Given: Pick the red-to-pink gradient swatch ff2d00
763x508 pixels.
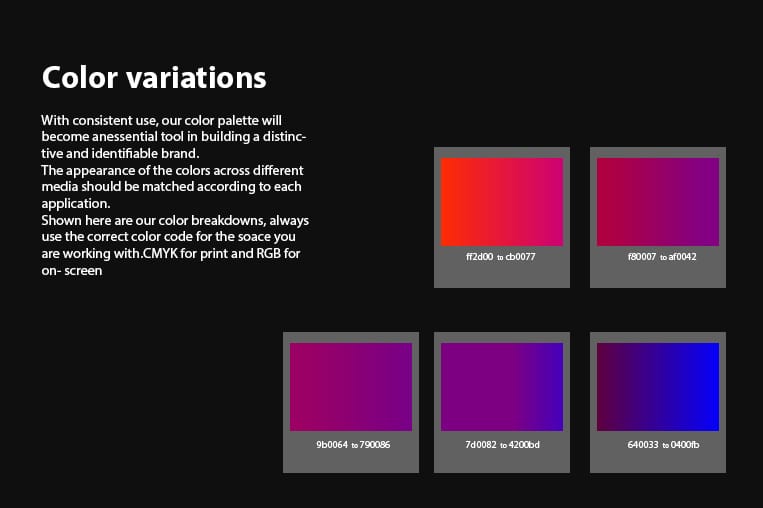Looking at the screenshot, I should 501,201.
